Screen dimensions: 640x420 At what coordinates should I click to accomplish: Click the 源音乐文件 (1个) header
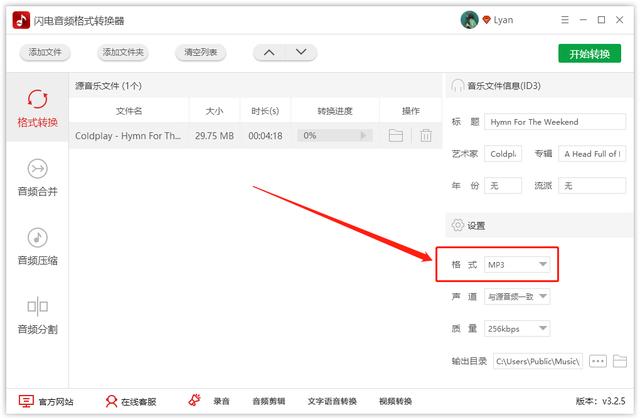[x=108, y=86]
